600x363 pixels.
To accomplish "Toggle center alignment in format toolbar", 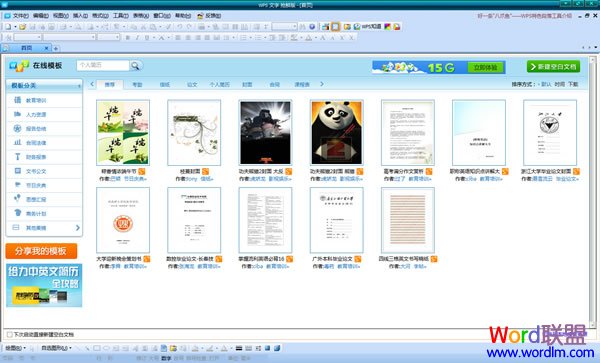I will pos(188,37).
